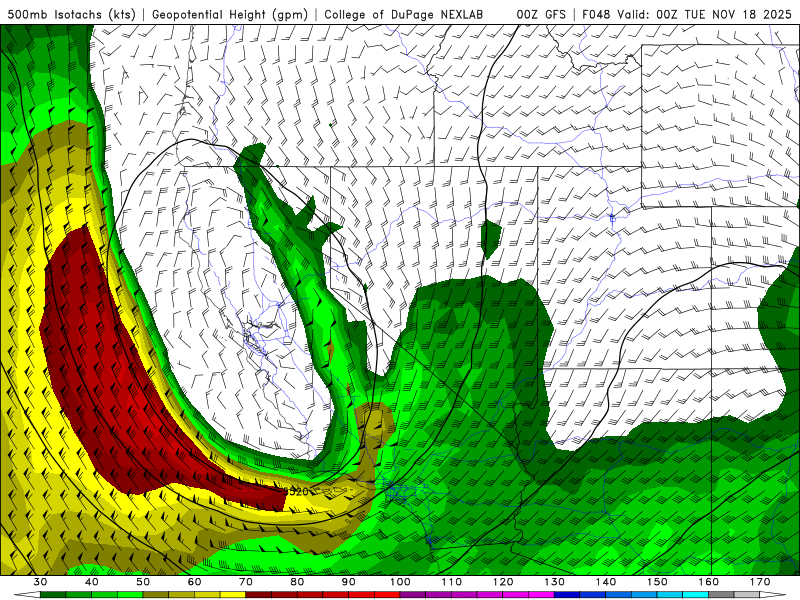Click the 40 value on the color scale
Image resolution: width=800 pixels, height=600 pixels.
coord(92,582)
